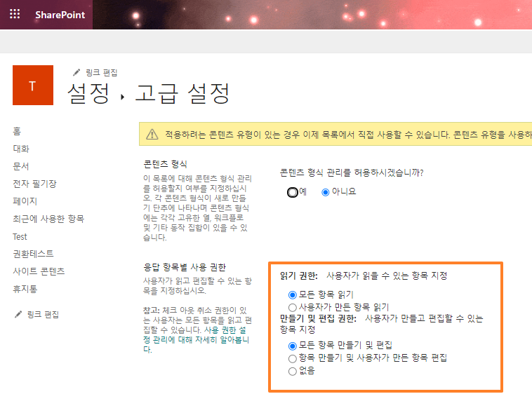Image resolution: width=532 pixels, height=394 pixels.
Task: Click the yellow banner message text
Action: [348, 135]
